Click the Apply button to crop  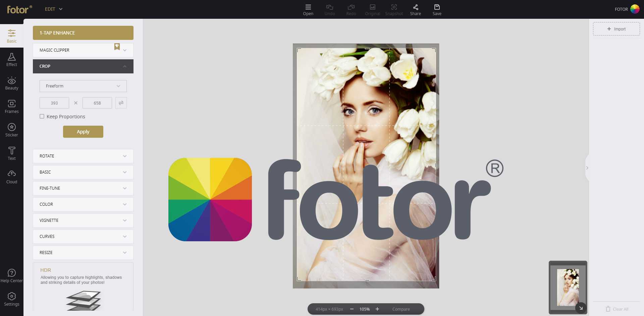point(83,132)
